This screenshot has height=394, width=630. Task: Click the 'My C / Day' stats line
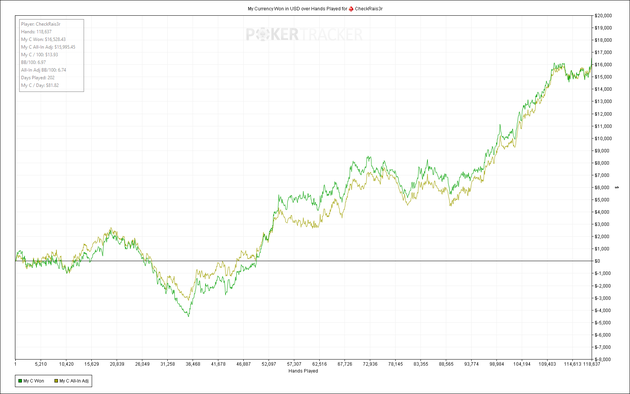[40, 85]
